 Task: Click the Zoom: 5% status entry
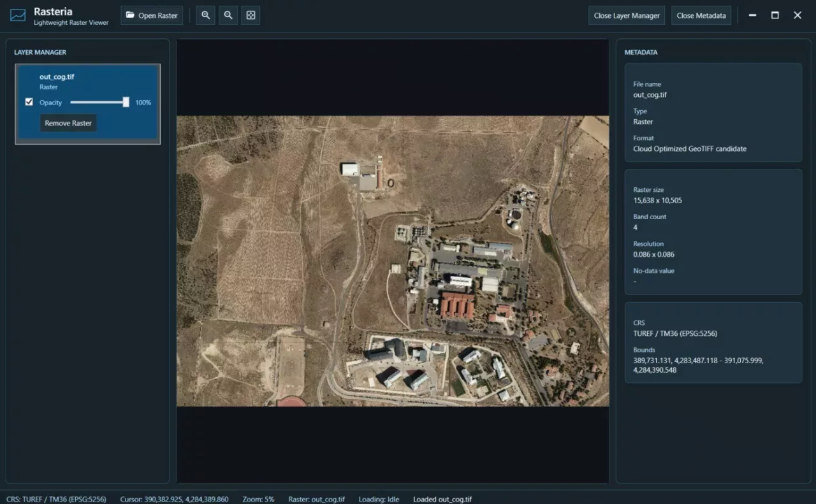(258, 499)
